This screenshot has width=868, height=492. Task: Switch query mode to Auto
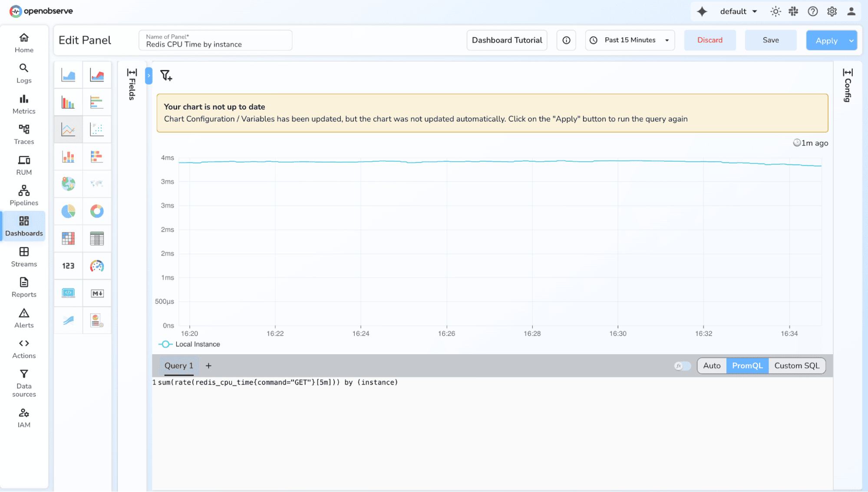(x=711, y=366)
